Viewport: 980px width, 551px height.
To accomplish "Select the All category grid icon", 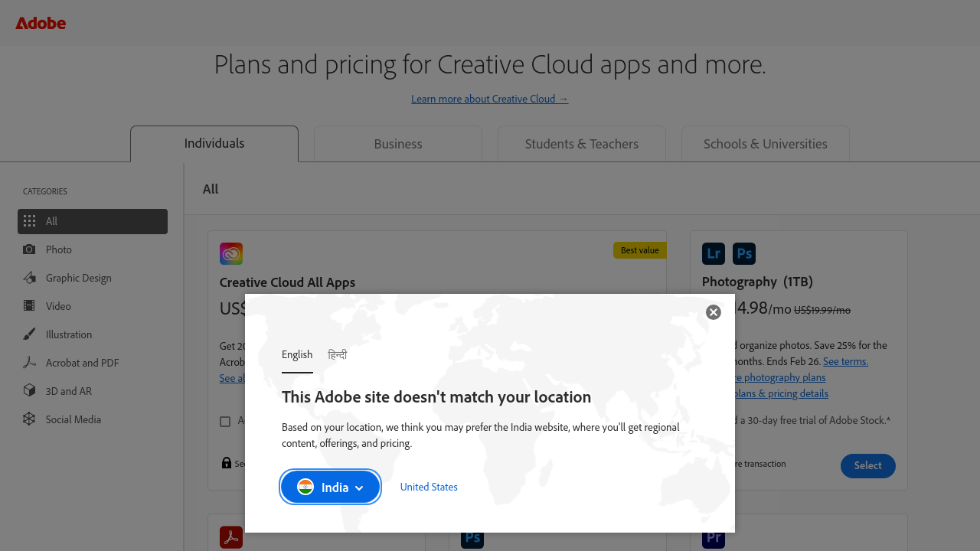I will click(x=29, y=221).
